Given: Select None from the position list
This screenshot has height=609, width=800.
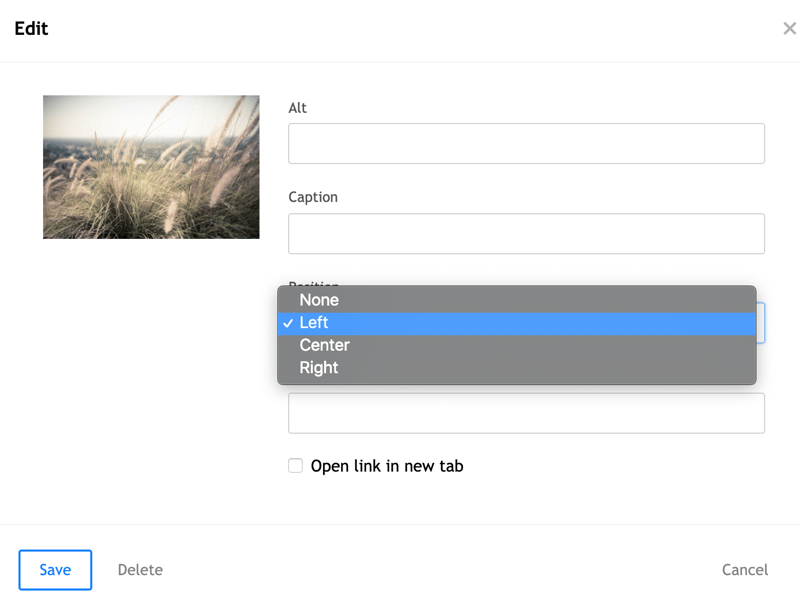Looking at the screenshot, I should (319, 300).
